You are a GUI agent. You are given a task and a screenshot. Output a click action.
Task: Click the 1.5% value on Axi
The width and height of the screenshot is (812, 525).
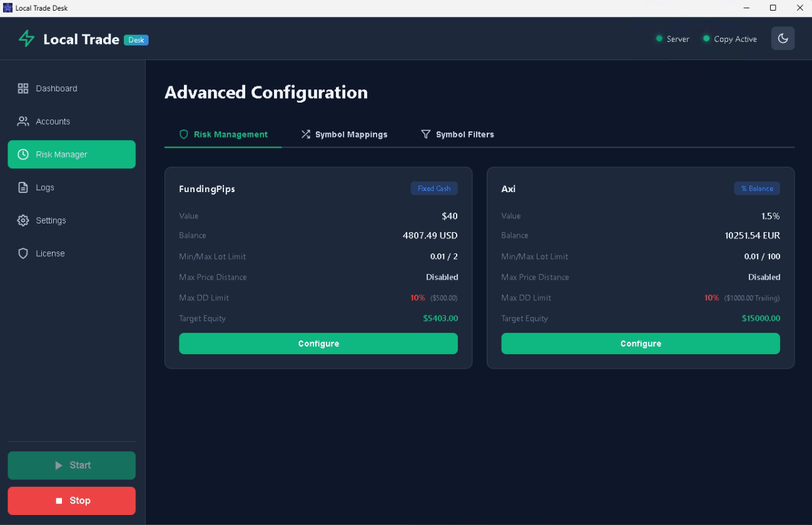coord(771,216)
